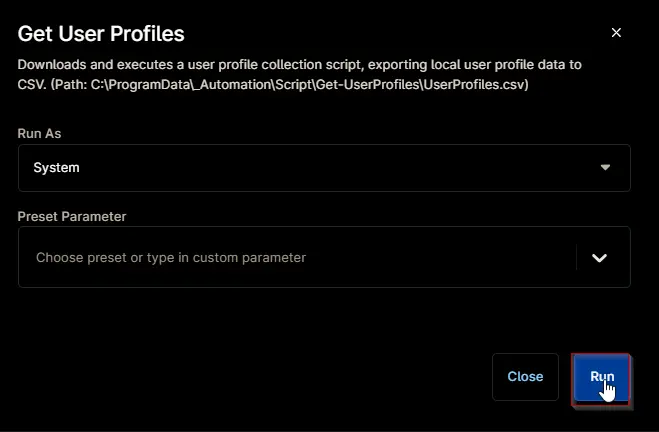Click the empty area right of System
Image resolution: width=659 pixels, height=432 pixels.
point(336,168)
